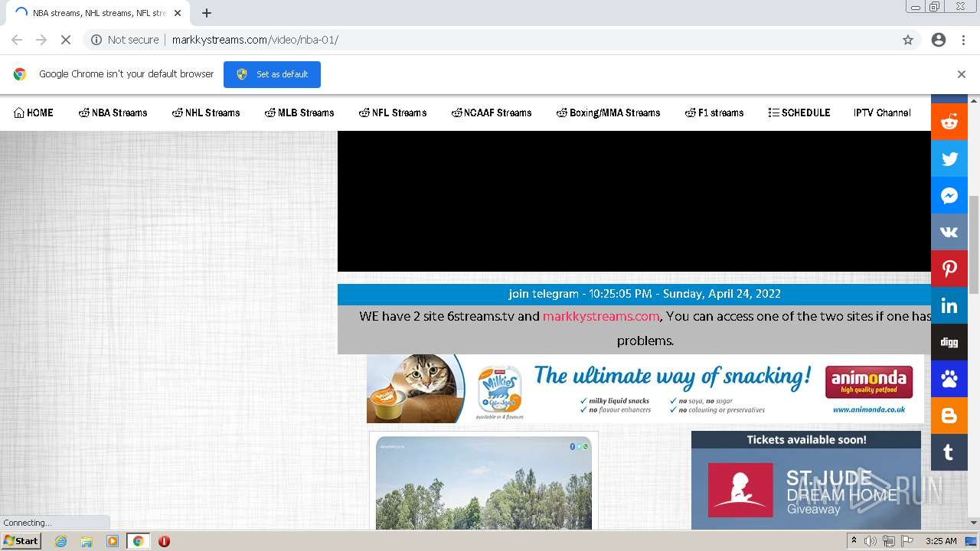
Task: Open NHL Streams menu item
Action: click(206, 112)
